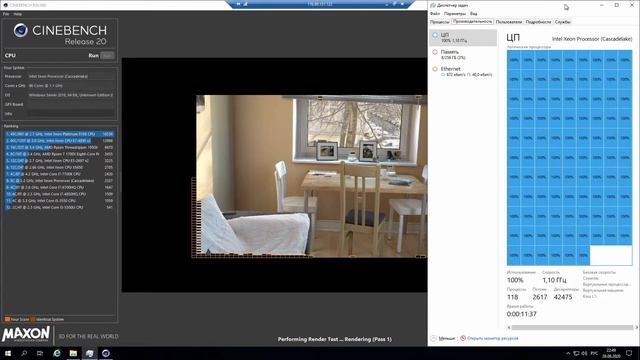Select the Производительность tab

[473, 21]
